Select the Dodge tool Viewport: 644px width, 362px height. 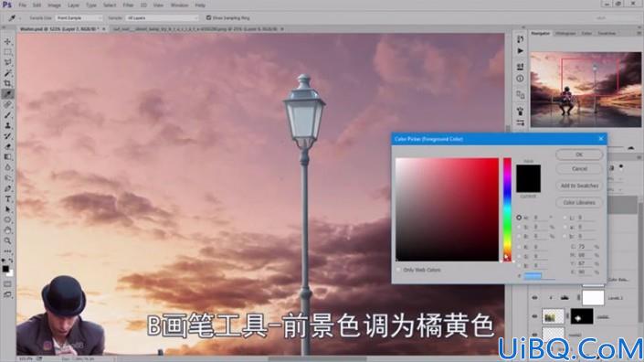click(8, 178)
